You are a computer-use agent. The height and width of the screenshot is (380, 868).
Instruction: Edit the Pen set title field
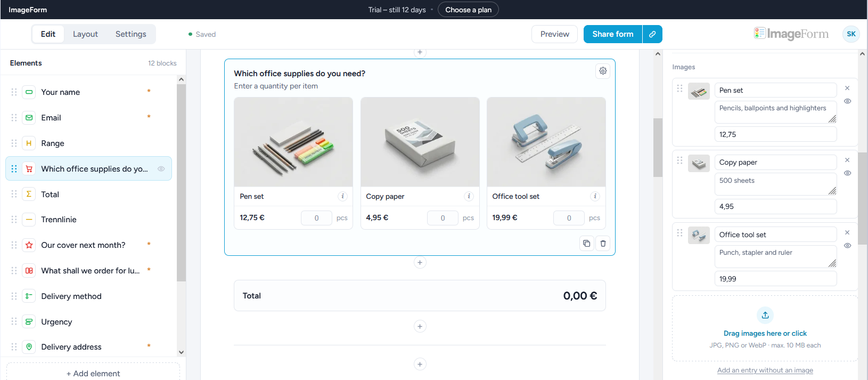coord(775,90)
